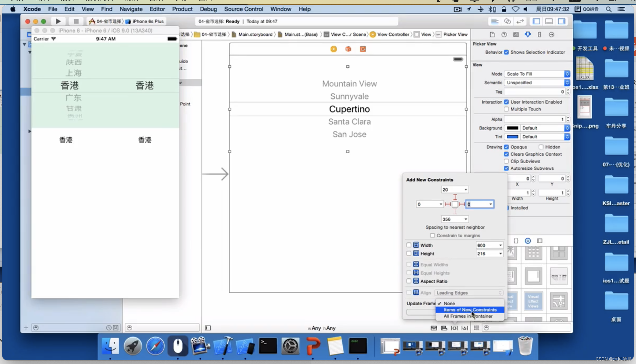The height and width of the screenshot is (364, 636).
Task: Open Terminal from the Dock
Action: 268,346
